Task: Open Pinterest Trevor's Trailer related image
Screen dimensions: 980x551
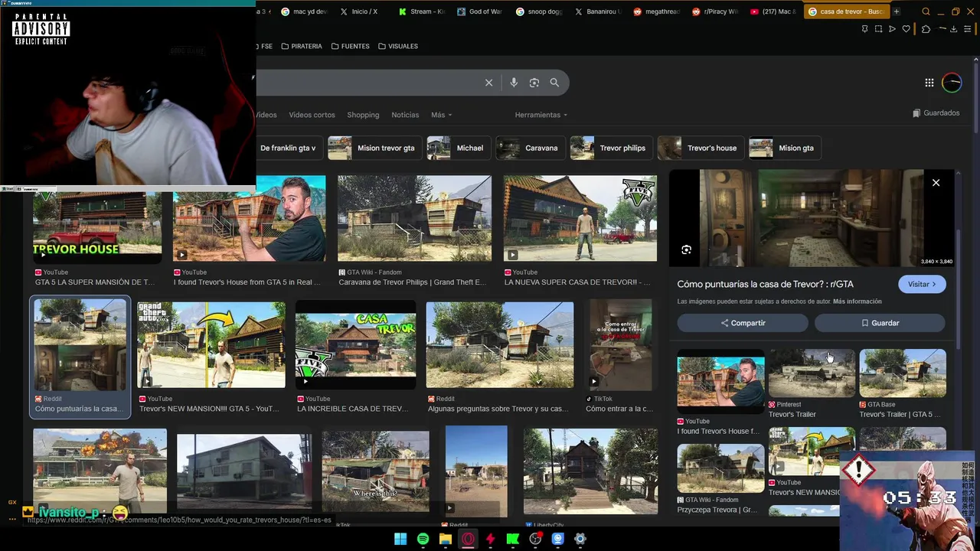Action: [x=812, y=373]
